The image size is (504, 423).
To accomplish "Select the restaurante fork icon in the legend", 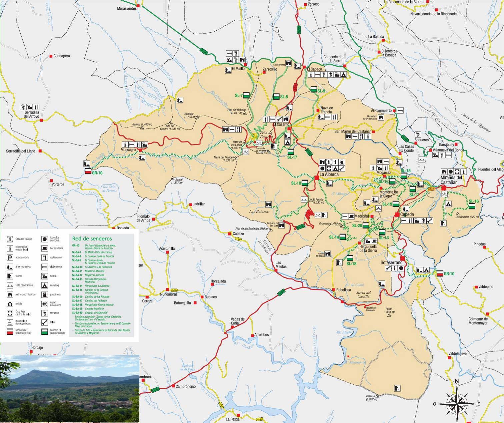I will 45,257.
